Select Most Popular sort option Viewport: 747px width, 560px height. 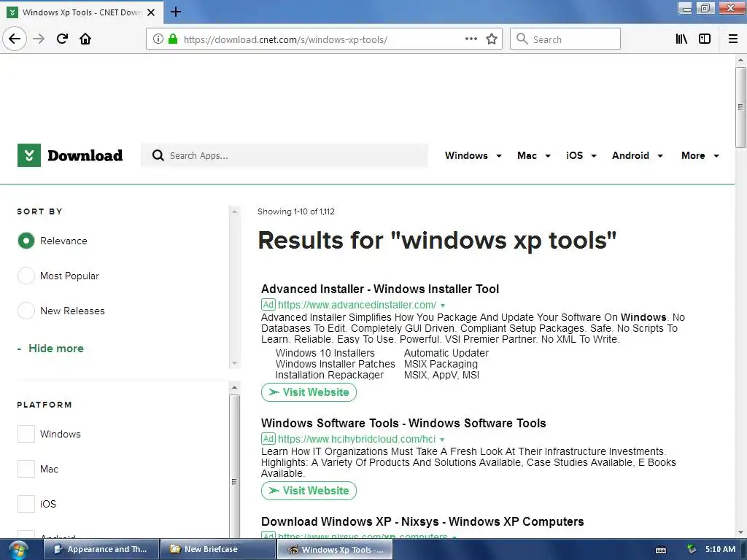coord(26,276)
